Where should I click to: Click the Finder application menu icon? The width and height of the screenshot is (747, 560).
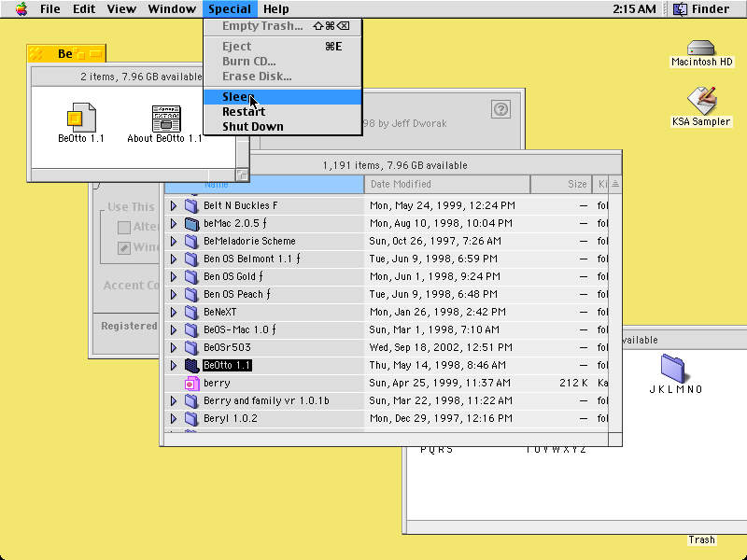[x=681, y=9]
